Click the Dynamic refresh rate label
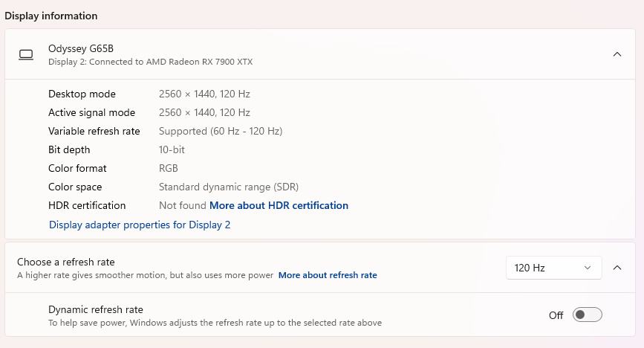This screenshot has width=644, height=348. [x=96, y=309]
